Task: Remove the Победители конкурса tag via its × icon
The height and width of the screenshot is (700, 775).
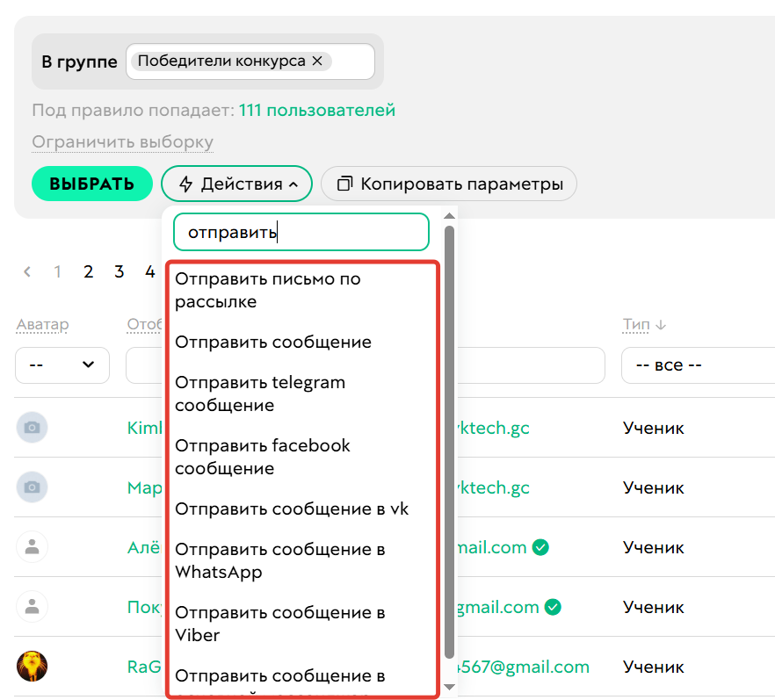Action: click(314, 61)
